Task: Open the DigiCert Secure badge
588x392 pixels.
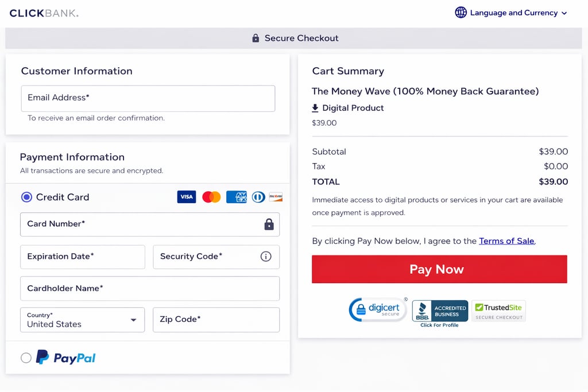Action: click(x=378, y=309)
